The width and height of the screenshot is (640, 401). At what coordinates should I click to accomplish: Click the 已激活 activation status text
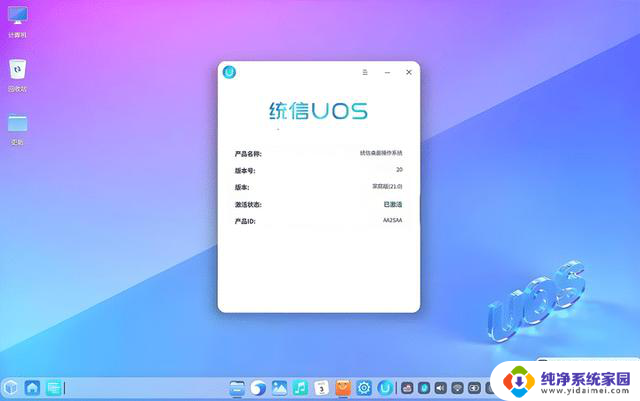(x=393, y=203)
